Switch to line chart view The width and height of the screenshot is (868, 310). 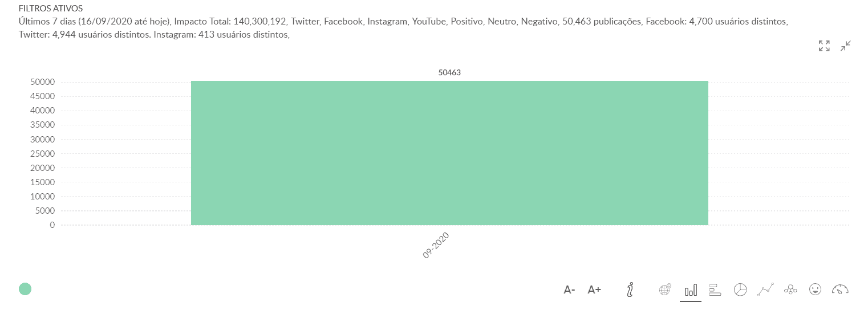coord(765,289)
